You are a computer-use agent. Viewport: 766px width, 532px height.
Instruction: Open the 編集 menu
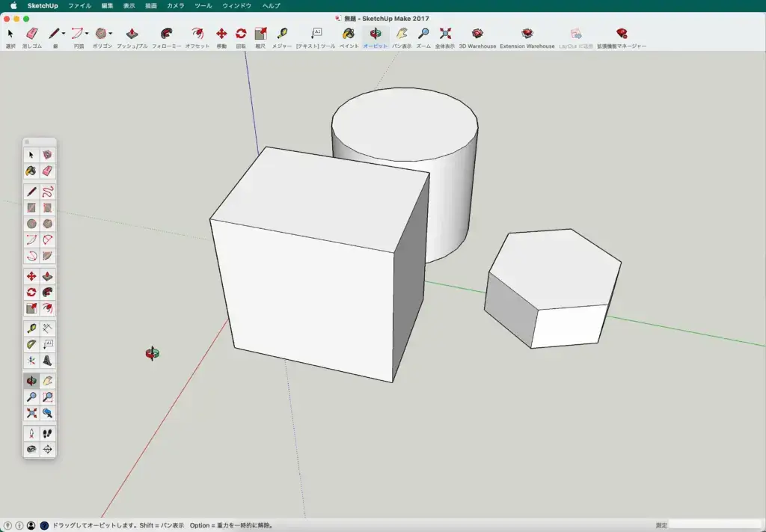coord(108,6)
